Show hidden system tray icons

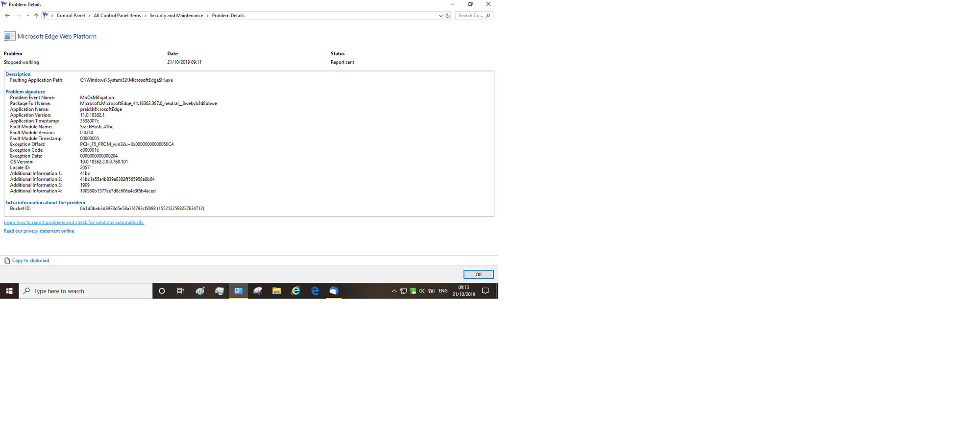point(394,291)
